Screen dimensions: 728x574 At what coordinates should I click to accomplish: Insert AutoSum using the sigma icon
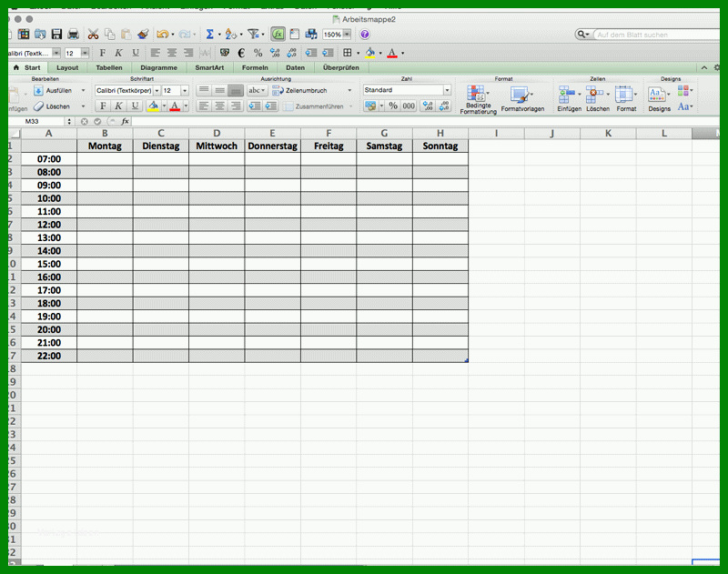[210, 34]
